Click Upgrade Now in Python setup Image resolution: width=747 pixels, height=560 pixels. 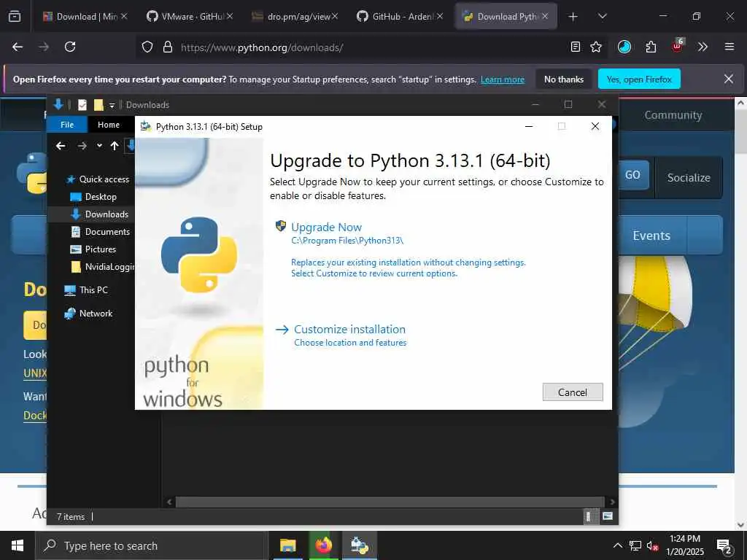(326, 227)
